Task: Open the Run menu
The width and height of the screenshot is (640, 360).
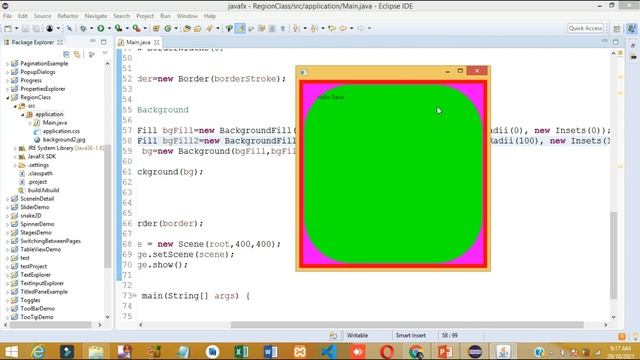Action: click(165, 16)
